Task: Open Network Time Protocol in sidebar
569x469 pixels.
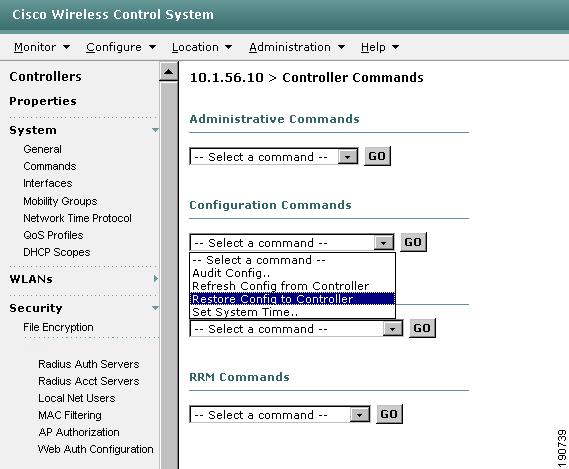Action: pyautogui.click(x=77, y=218)
